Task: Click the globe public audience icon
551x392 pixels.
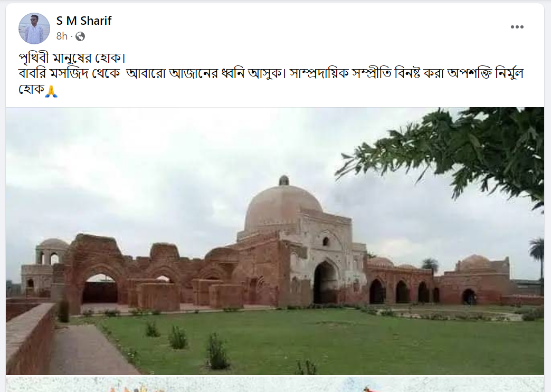Action: pyautogui.click(x=80, y=36)
